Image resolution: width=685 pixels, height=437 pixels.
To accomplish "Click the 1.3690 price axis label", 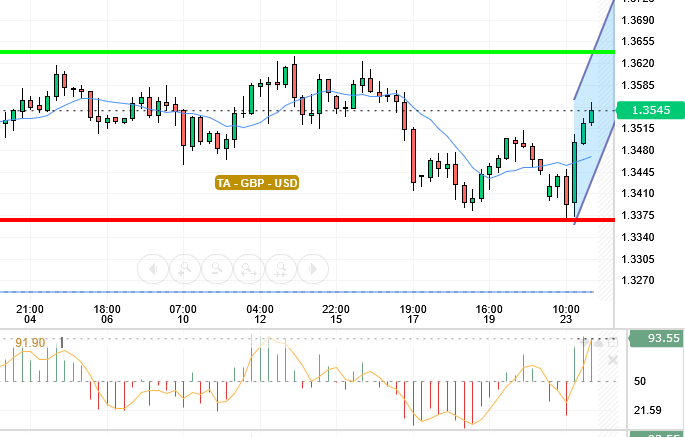I will pos(638,20).
